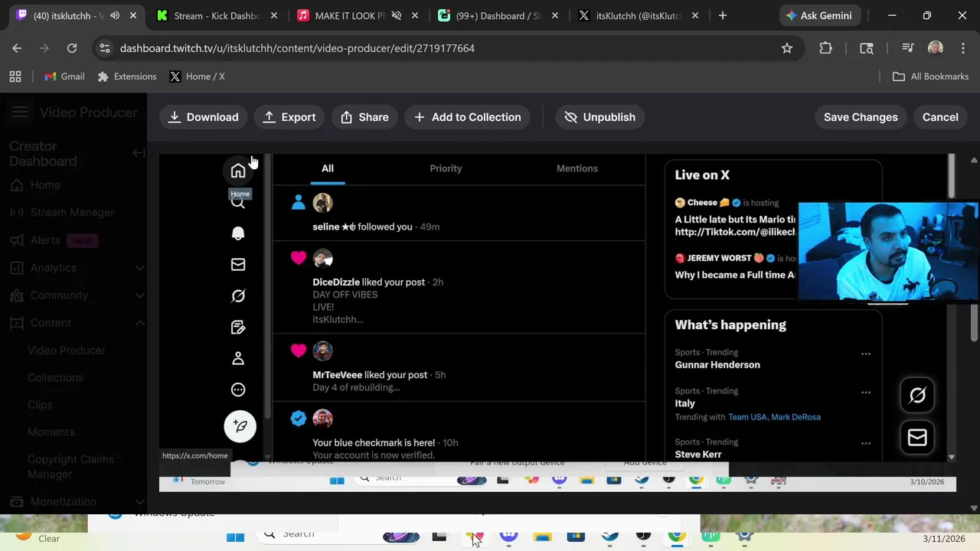Click the round white X post button
Screen dimensions: 980x551
240,426
